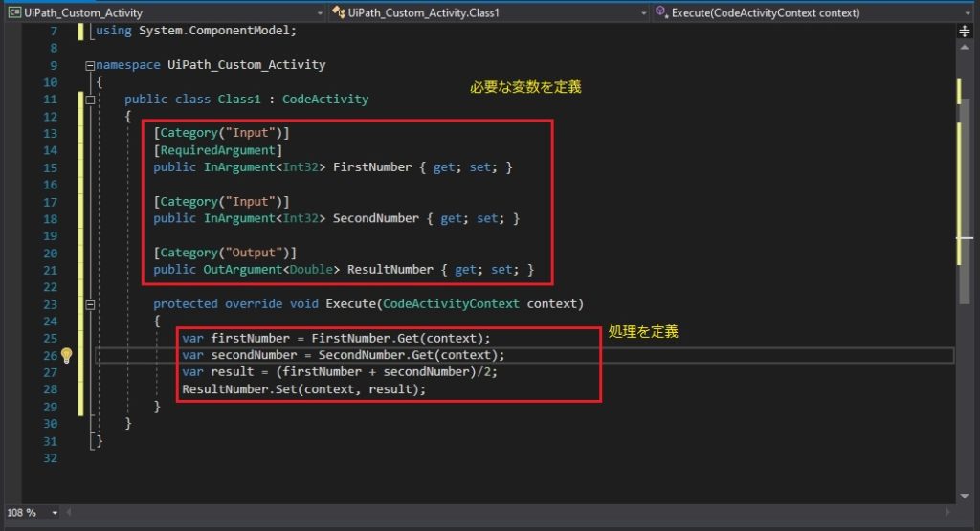The image size is (980, 531).
Task: Click the vertical scrollbar up arrow
Action: pyautogui.click(x=965, y=48)
